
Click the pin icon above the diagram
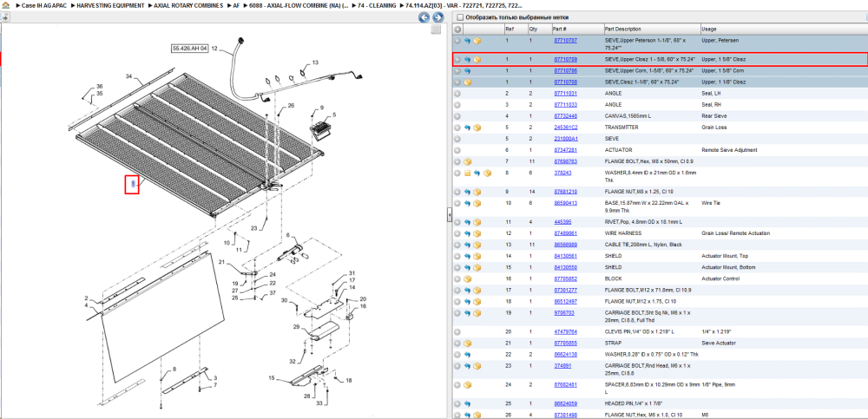(x=4, y=17)
